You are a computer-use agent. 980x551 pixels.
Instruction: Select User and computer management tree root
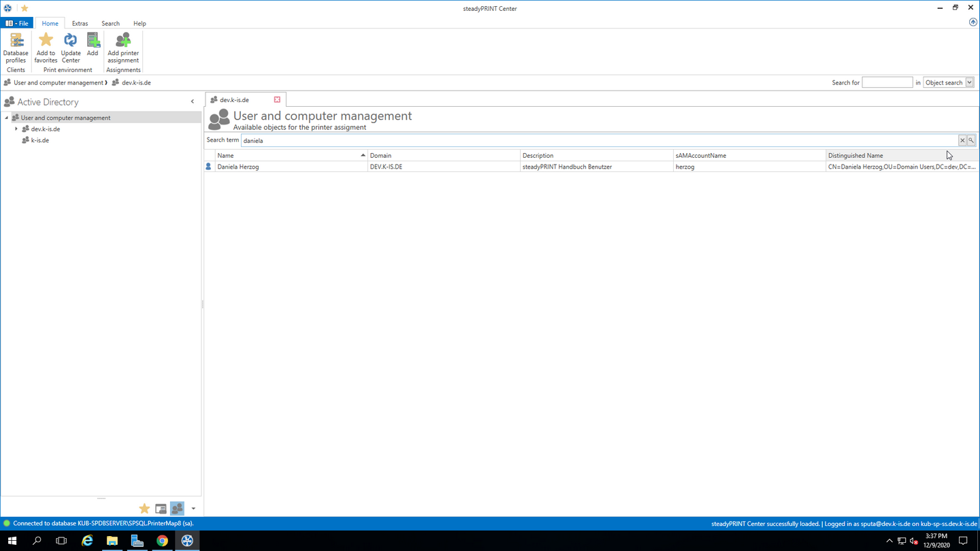coord(65,118)
